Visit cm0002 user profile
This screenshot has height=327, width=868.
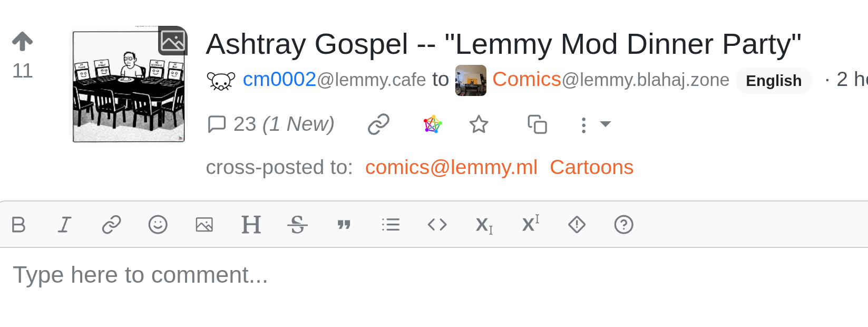(279, 80)
